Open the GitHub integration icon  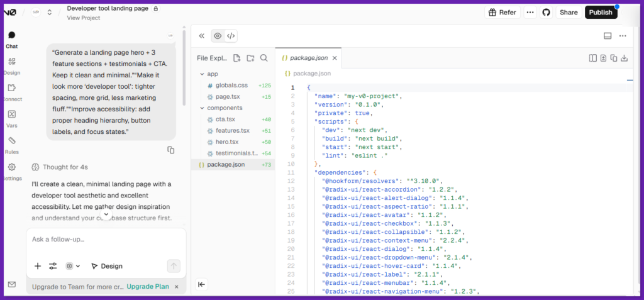click(x=546, y=12)
